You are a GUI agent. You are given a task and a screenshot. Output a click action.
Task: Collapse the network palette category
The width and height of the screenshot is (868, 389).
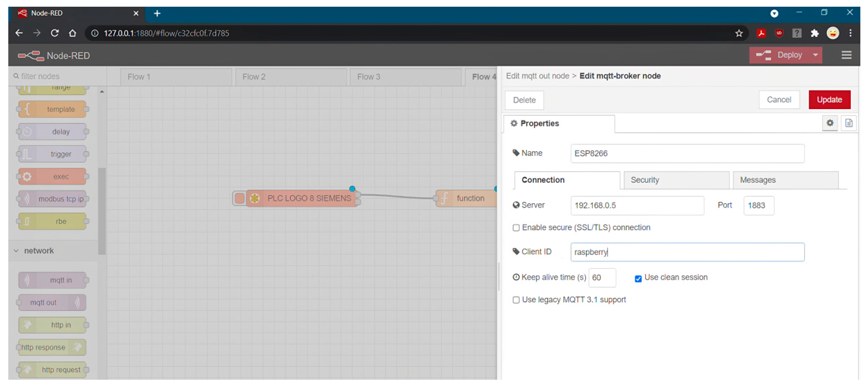[x=17, y=251]
